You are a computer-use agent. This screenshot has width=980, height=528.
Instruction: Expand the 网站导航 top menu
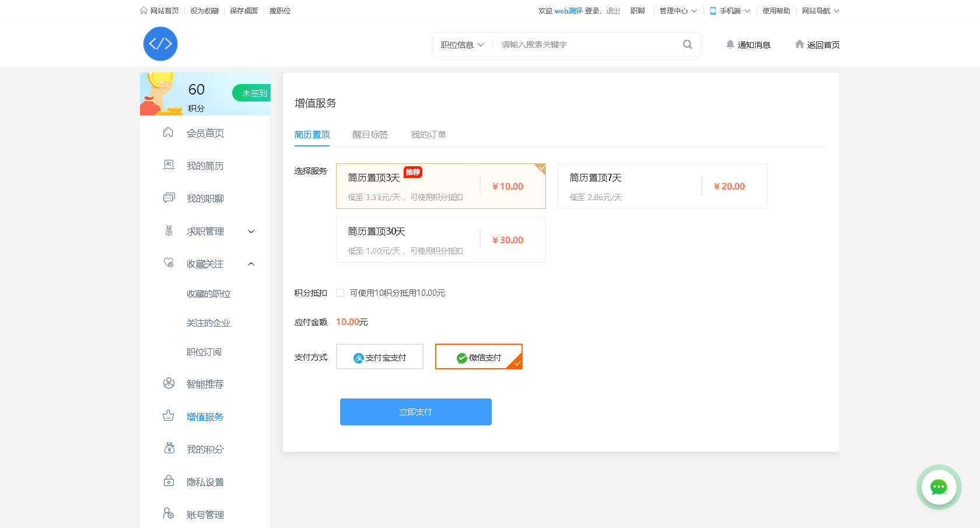tap(820, 11)
